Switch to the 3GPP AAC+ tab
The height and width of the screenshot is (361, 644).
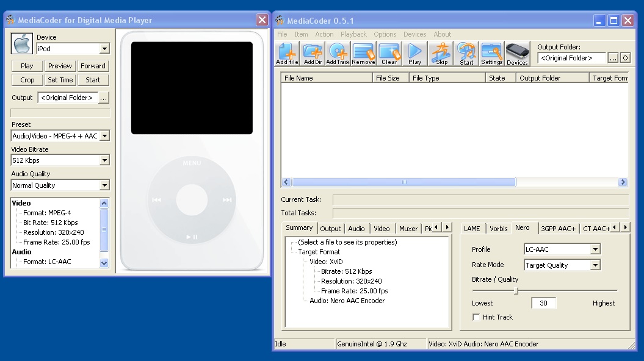tap(559, 229)
